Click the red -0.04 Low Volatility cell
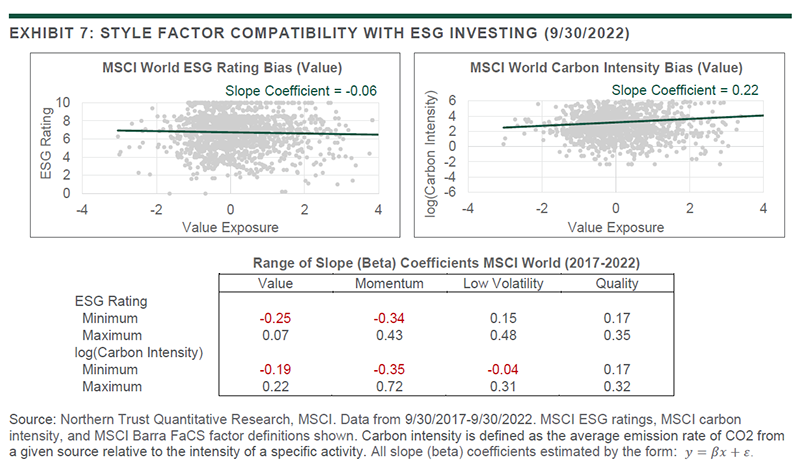 [503, 369]
